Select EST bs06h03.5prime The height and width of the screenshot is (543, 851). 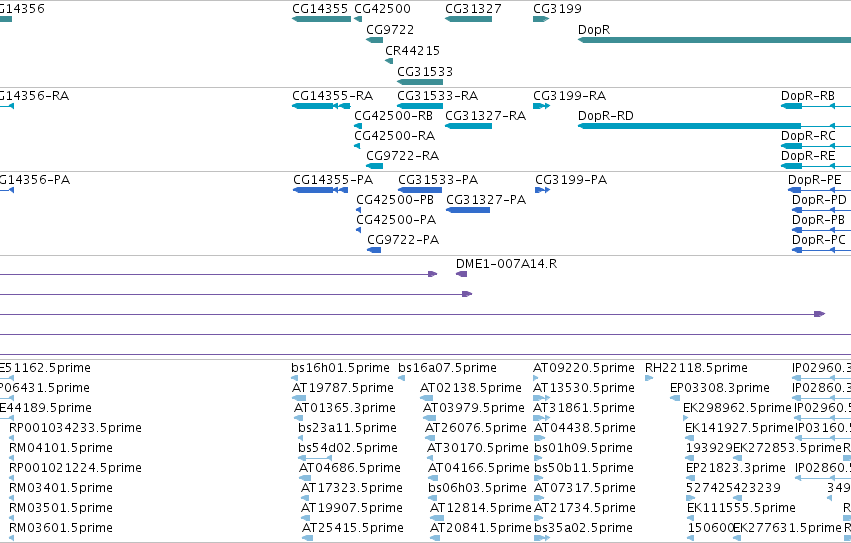click(x=432, y=498)
